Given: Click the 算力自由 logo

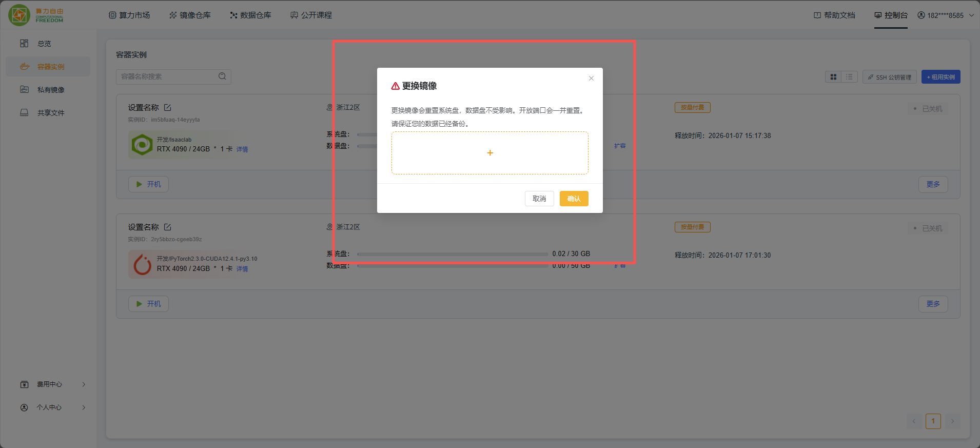Looking at the screenshot, I should click(x=36, y=15).
